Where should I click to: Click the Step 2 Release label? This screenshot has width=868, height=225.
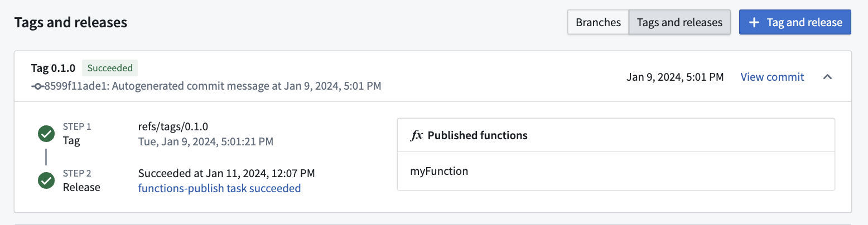coord(81,187)
